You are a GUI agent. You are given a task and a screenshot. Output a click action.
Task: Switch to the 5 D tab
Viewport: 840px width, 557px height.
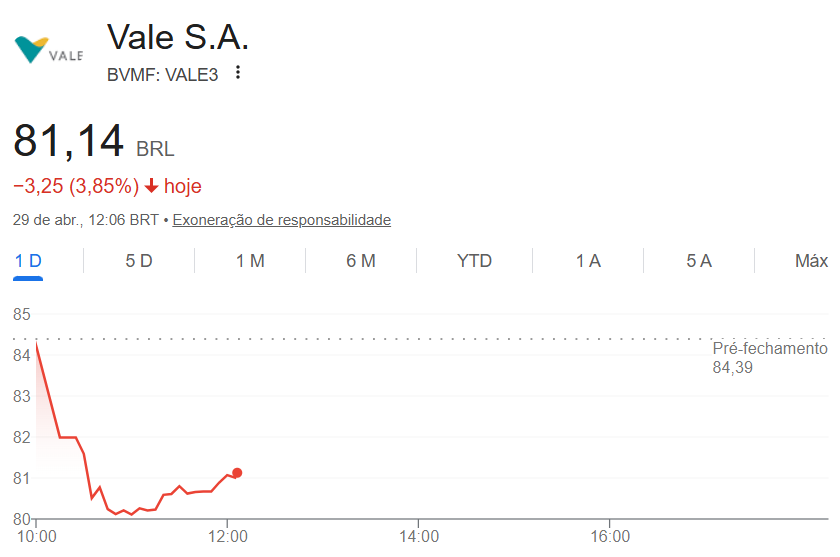tap(139, 261)
